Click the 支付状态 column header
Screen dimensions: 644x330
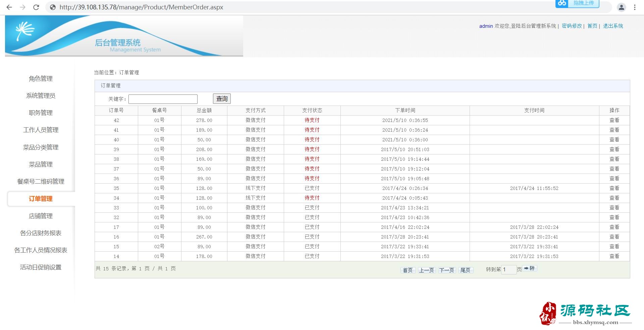pos(312,110)
